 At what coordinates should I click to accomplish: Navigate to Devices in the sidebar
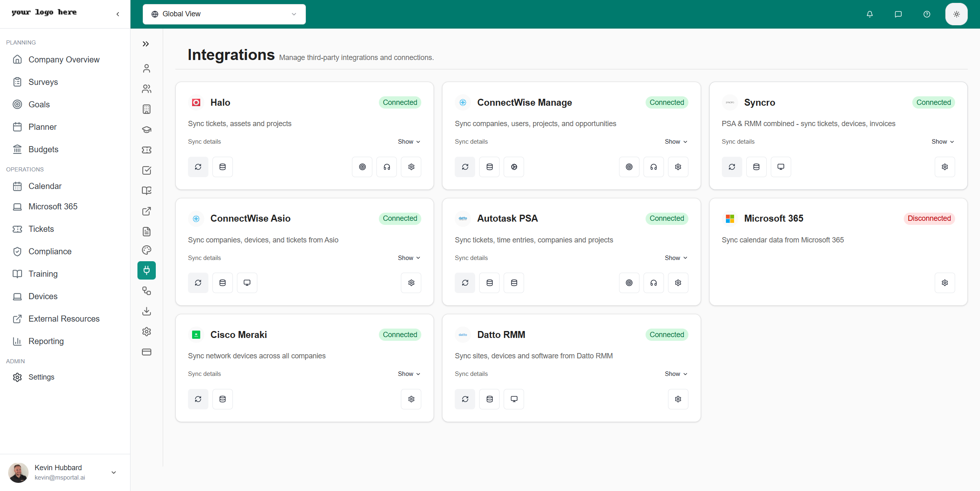coord(43,296)
